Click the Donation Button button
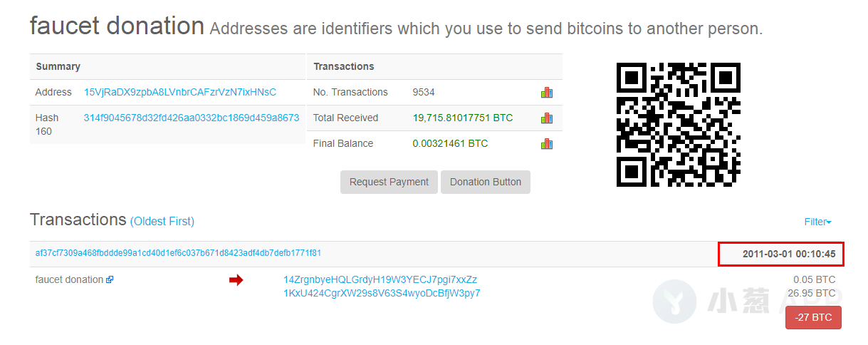This screenshot has height=345, width=868. click(486, 182)
